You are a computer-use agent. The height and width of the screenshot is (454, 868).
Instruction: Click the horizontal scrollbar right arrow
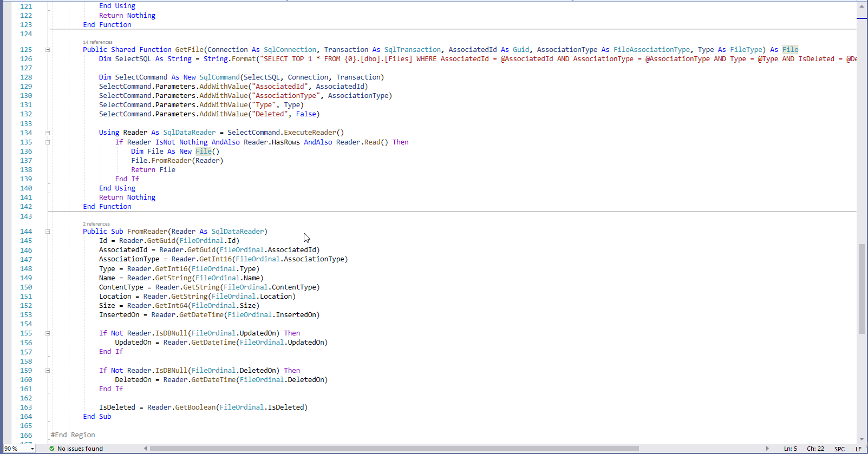click(767, 449)
